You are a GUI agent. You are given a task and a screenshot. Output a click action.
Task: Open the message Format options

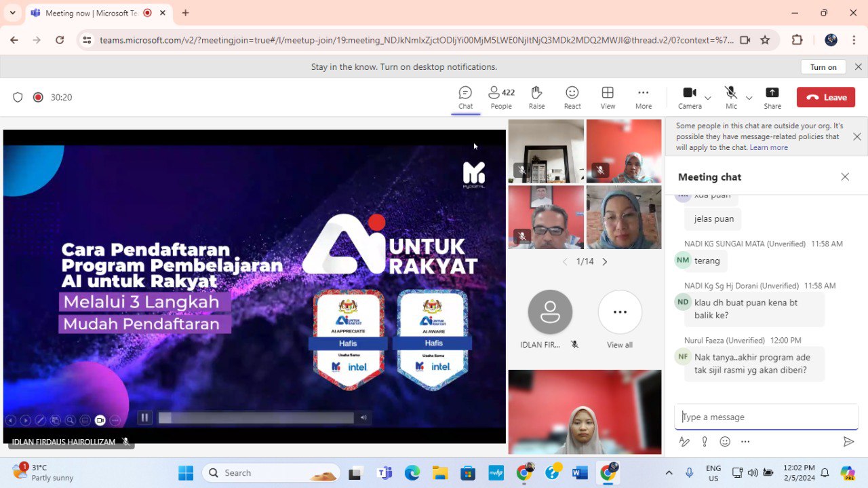684,441
